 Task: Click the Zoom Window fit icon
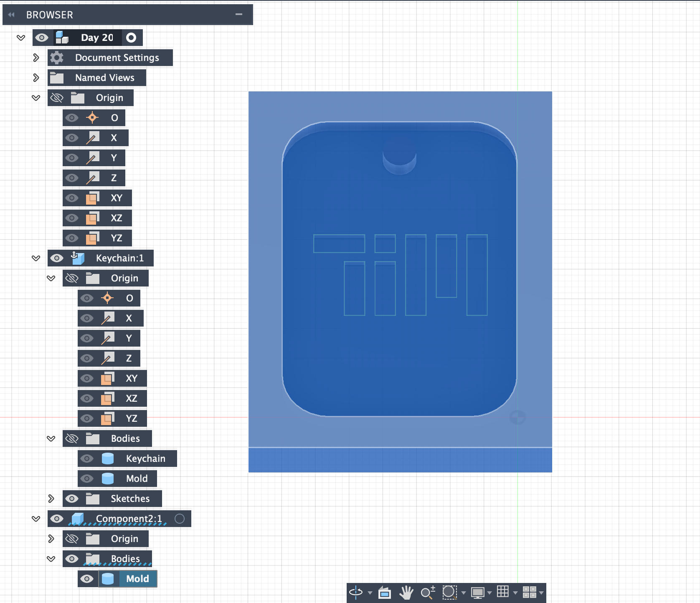click(449, 593)
